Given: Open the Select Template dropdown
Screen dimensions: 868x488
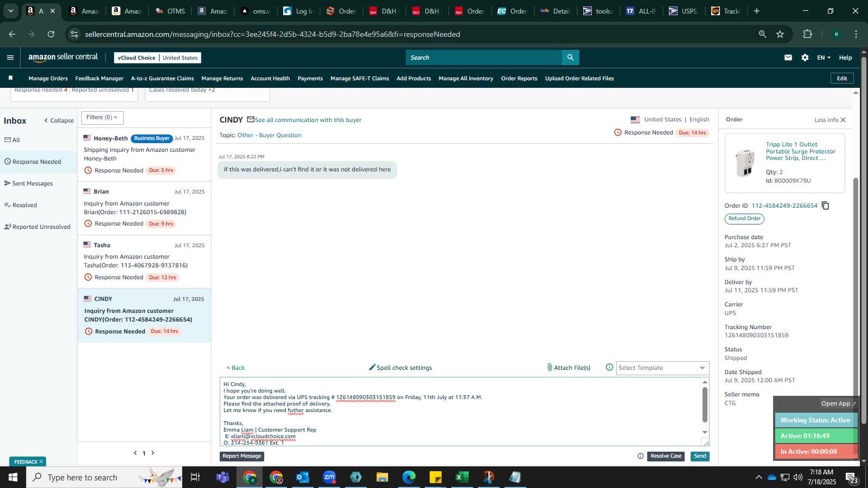Looking at the screenshot, I should coord(662,368).
